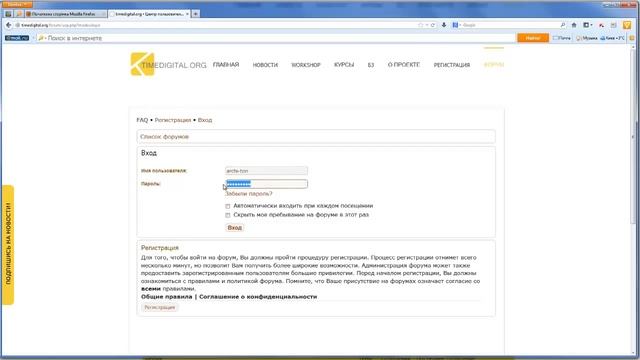This screenshot has width=640, height=360.
Task: Reload the page with the refresh icon
Action: (x=433, y=25)
